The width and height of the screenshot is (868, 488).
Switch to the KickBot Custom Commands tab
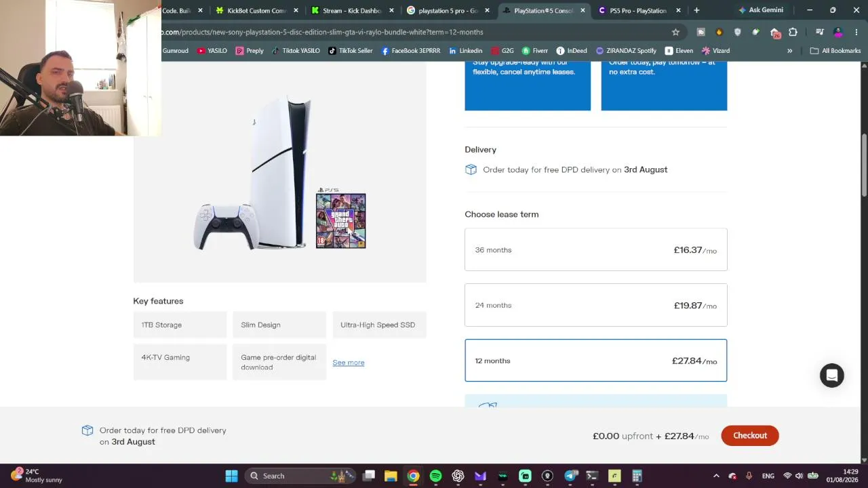(258, 10)
